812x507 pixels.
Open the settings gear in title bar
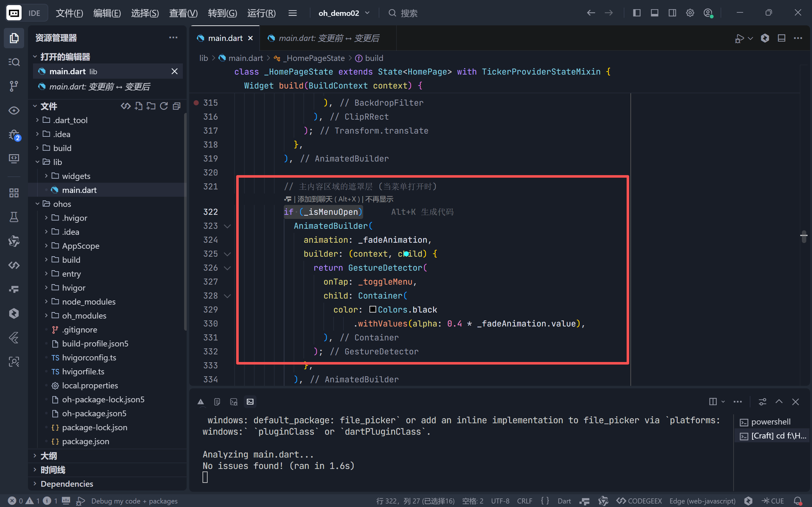pyautogui.click(x=690, y=13)
